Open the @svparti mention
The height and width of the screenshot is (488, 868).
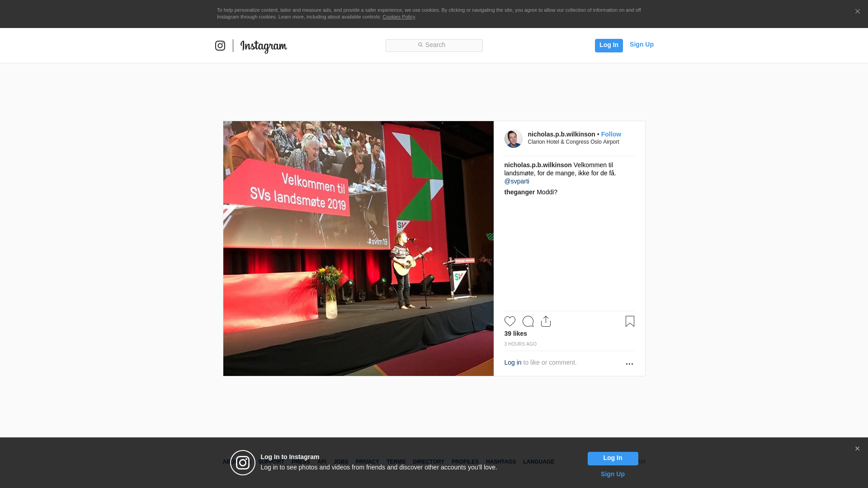tap(516, 181)
